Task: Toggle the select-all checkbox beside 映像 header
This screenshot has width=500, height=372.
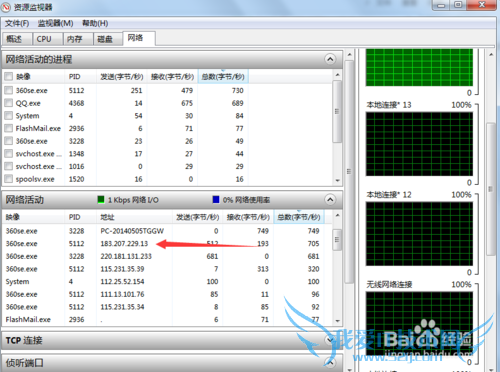Action: pos(9,77)
